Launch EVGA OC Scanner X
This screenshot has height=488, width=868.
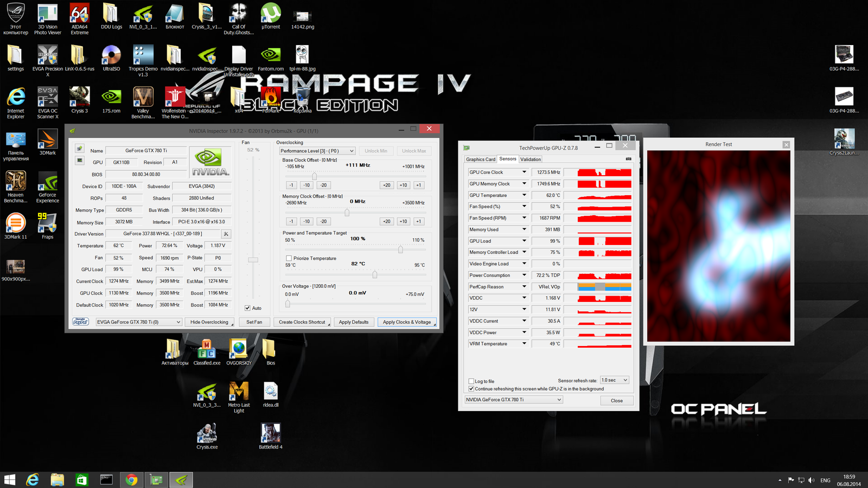point(48,102)
